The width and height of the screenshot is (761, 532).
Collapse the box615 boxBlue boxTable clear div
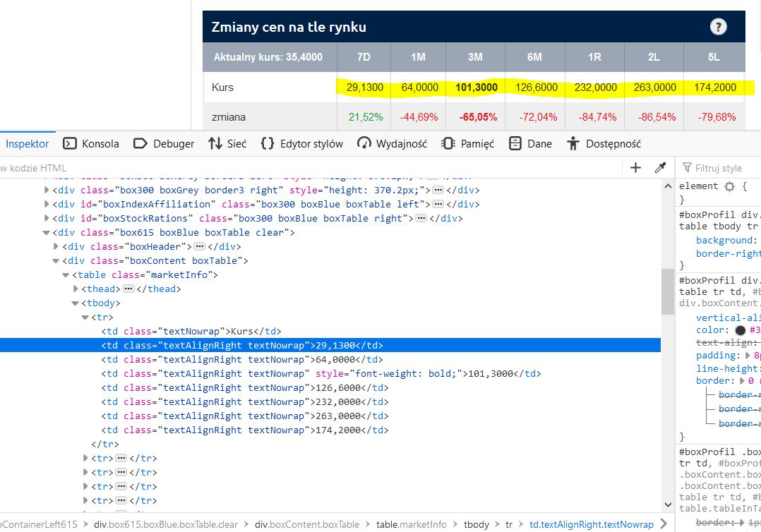(47, 233)
